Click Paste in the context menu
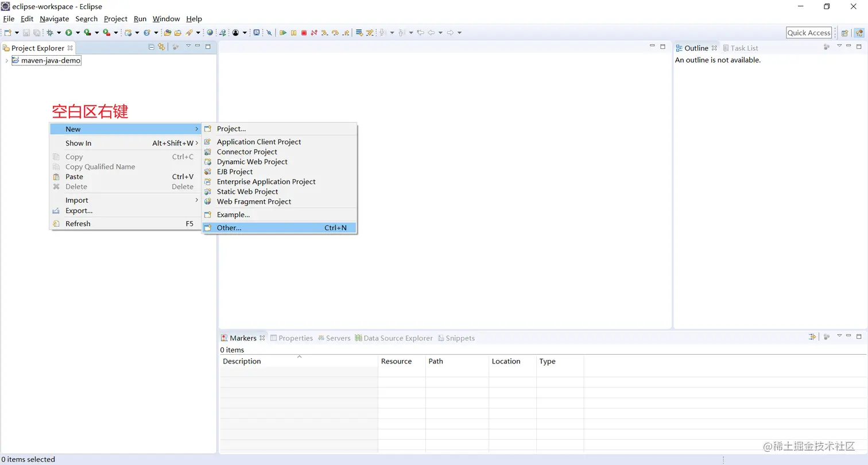 125,177
